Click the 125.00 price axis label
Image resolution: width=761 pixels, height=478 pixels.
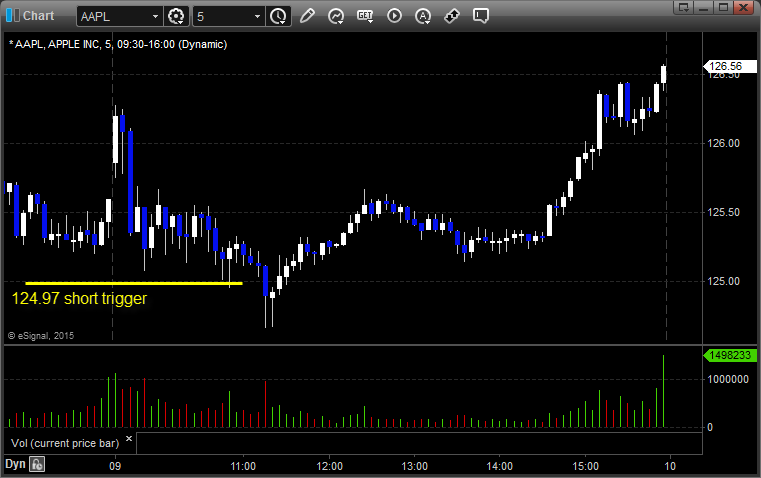pyautogui.click(x=724, y=281)
